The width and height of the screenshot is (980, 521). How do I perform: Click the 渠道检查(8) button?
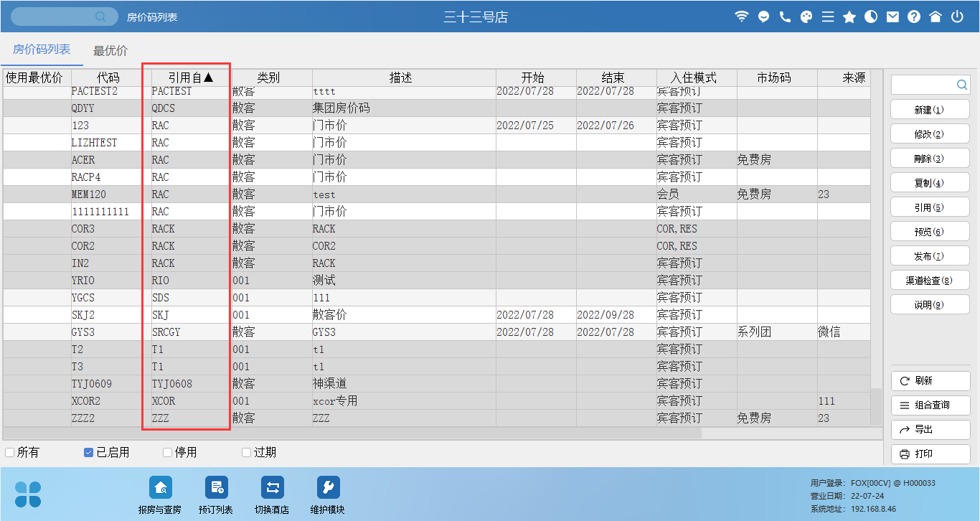[x=930, y=281]
